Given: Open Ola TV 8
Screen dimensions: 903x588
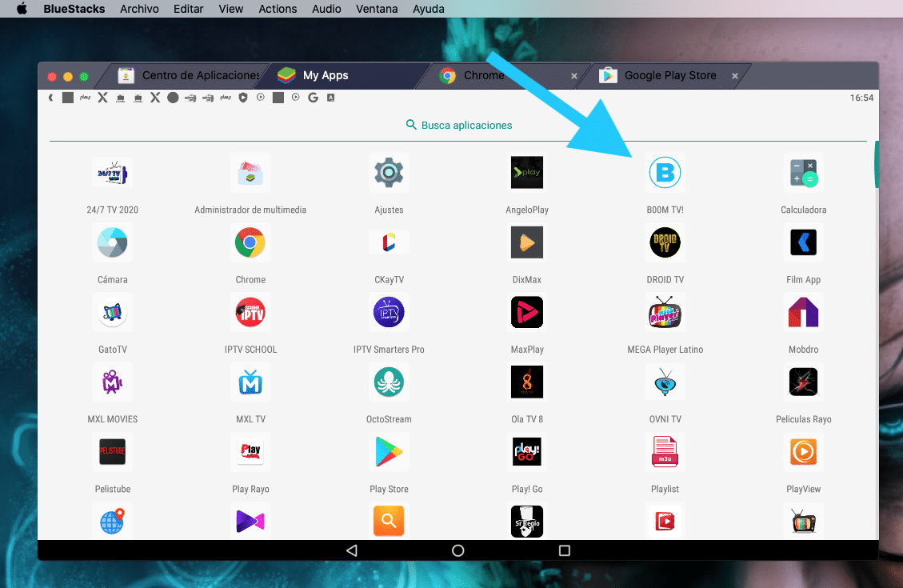Looking at the screenshot, I should click(526, 382).
